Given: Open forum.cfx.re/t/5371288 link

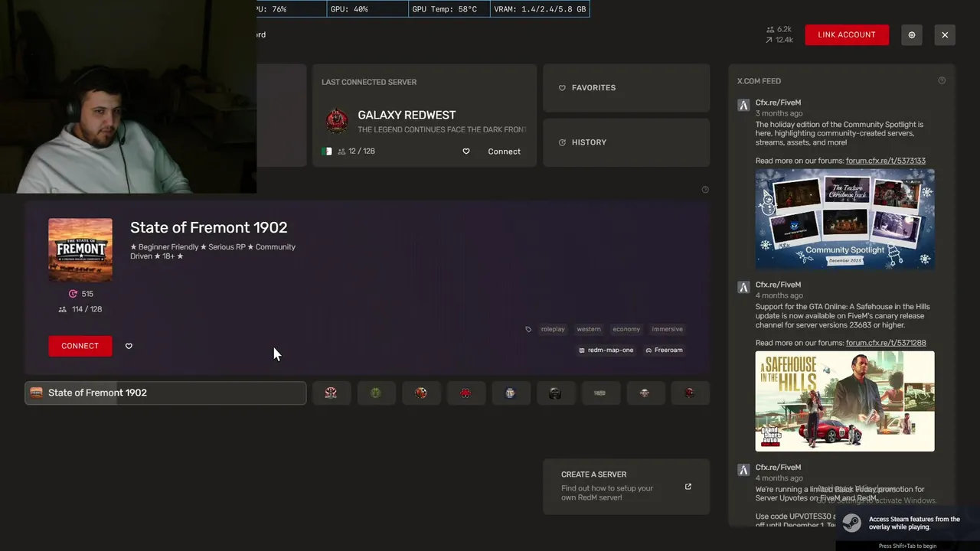Looking at the screenshot, I should [886, 343].
